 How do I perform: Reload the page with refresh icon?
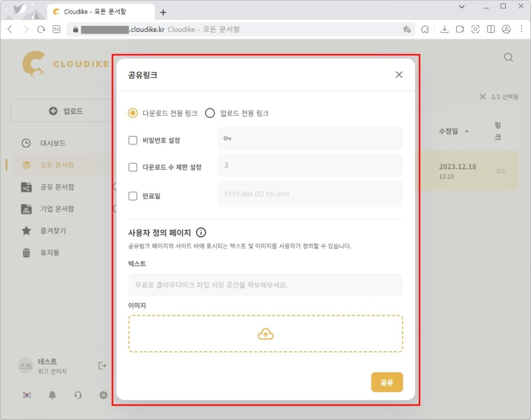pyautogui.click(x=41, y=30)
